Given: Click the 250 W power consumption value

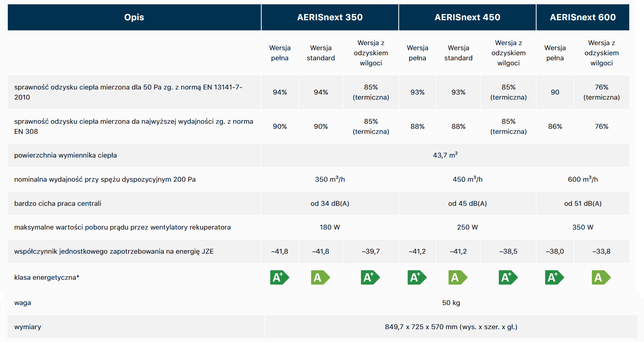Looking at the screenshot, I should pyautogui.click(x=467, y=227).
